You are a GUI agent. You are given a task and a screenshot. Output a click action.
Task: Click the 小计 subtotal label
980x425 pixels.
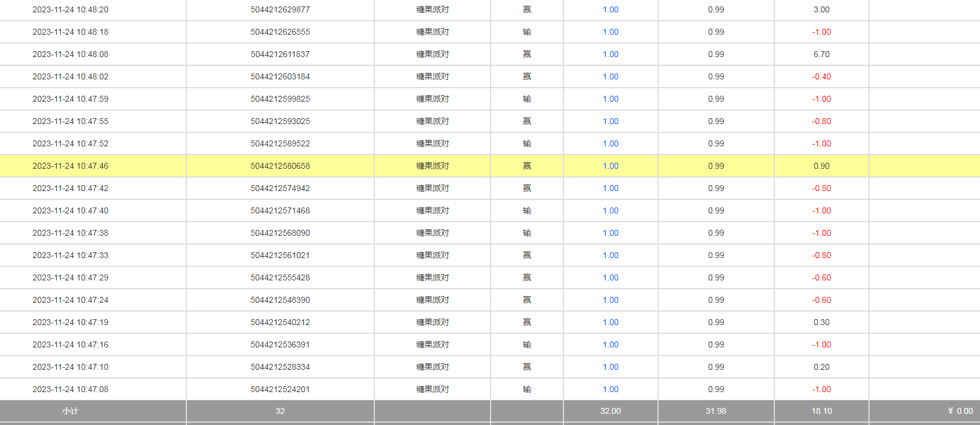71,411
